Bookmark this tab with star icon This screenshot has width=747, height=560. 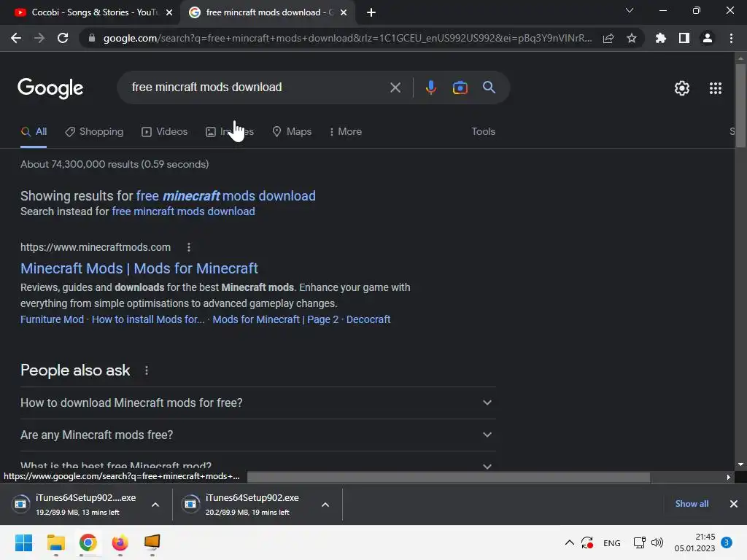click(632, 38)
